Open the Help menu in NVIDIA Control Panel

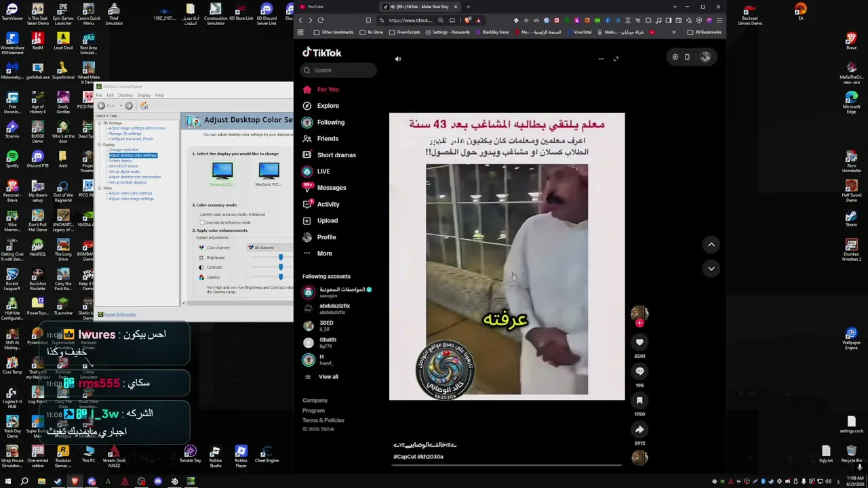tap(159, 95)
